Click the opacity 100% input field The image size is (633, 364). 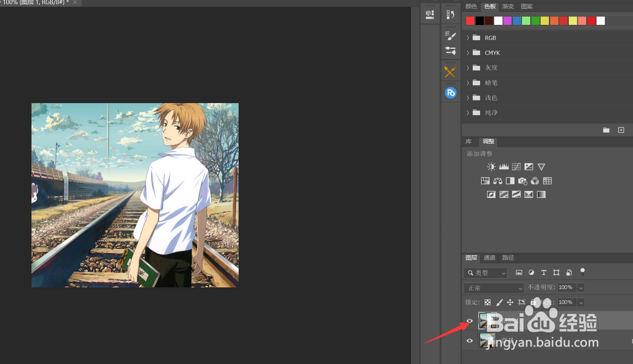pyautogui.click(x=567, y=287)
